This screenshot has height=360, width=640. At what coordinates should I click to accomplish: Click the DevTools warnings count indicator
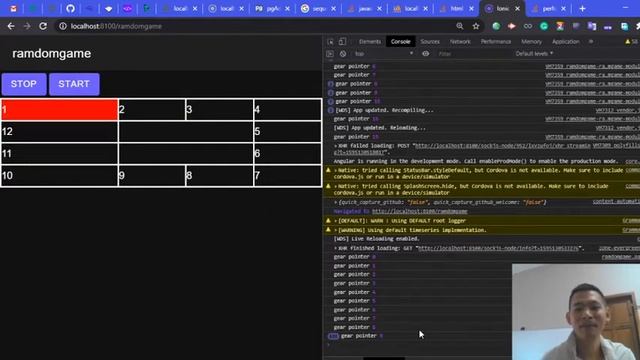click(631, 42)
